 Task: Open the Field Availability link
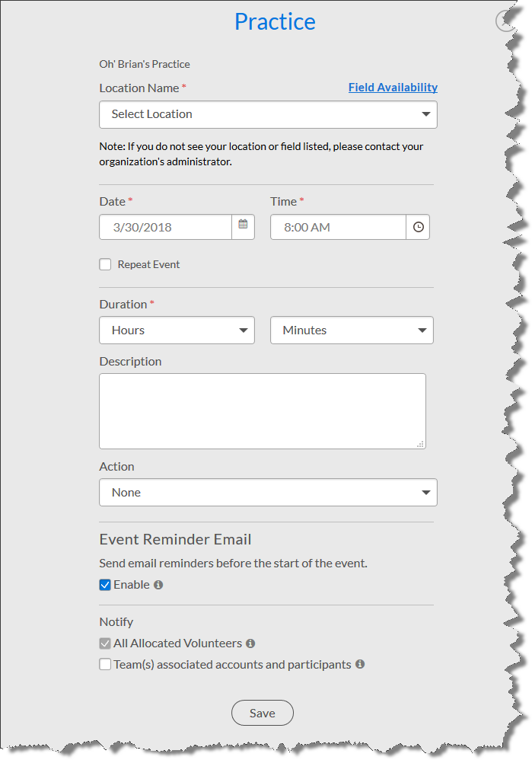(x=393, y=88)
